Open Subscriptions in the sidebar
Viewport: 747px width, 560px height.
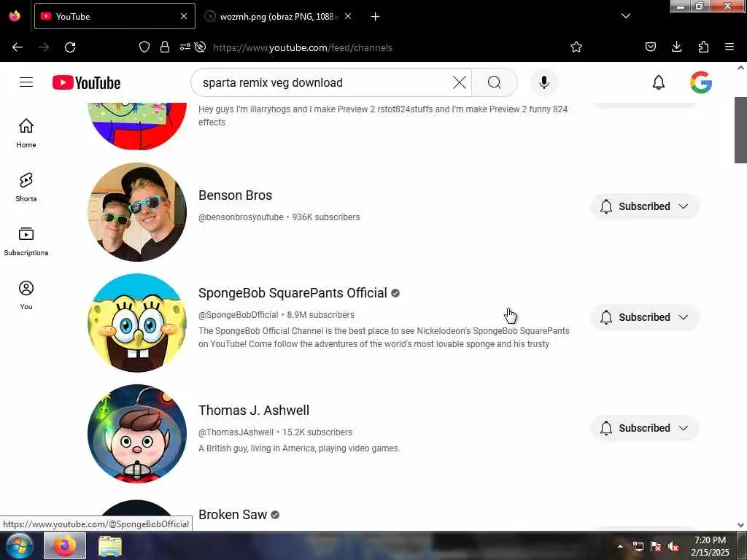pos(26,241)
